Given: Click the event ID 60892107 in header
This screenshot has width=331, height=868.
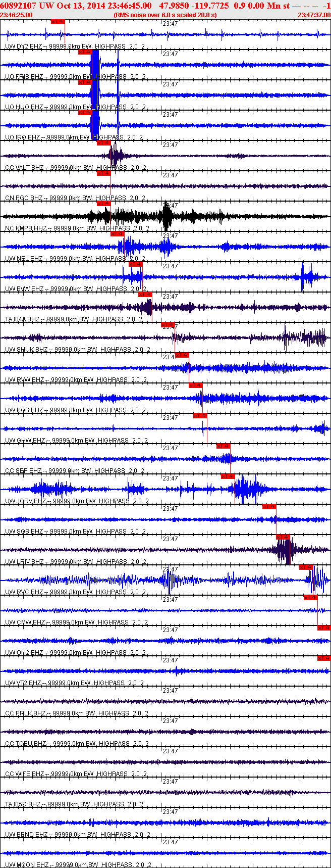Looking at the screenshot, I should pyautogui.click(x=19, y=6).
